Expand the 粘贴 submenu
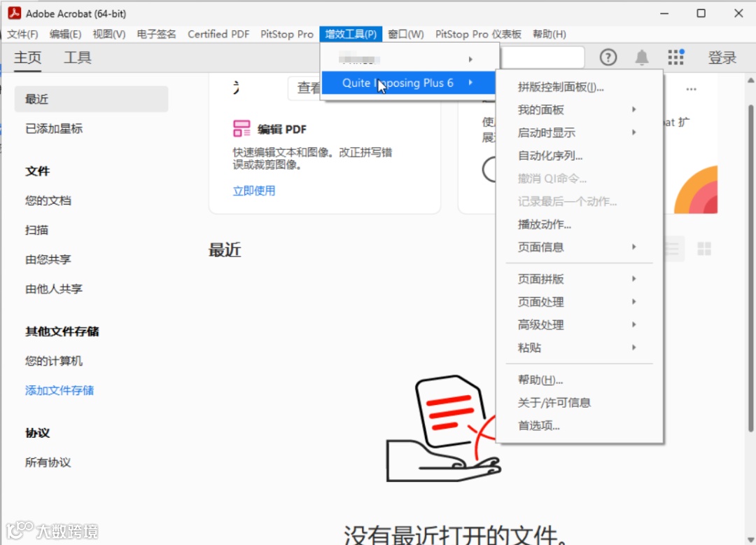Image resolution: width=756 pixels, height=545 pixels. click(x=580, y=347)
